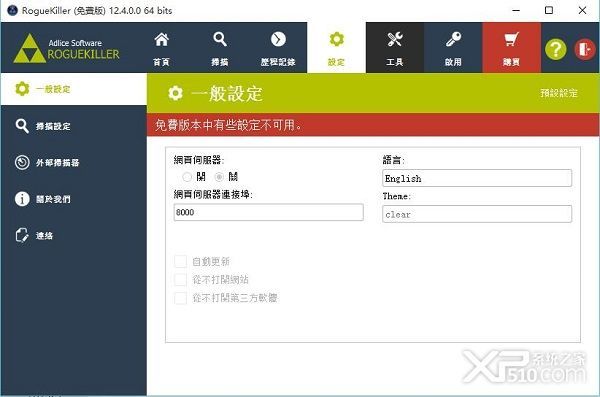
Task: Open the Buy tab with cart icon
Action: [511, 48]
